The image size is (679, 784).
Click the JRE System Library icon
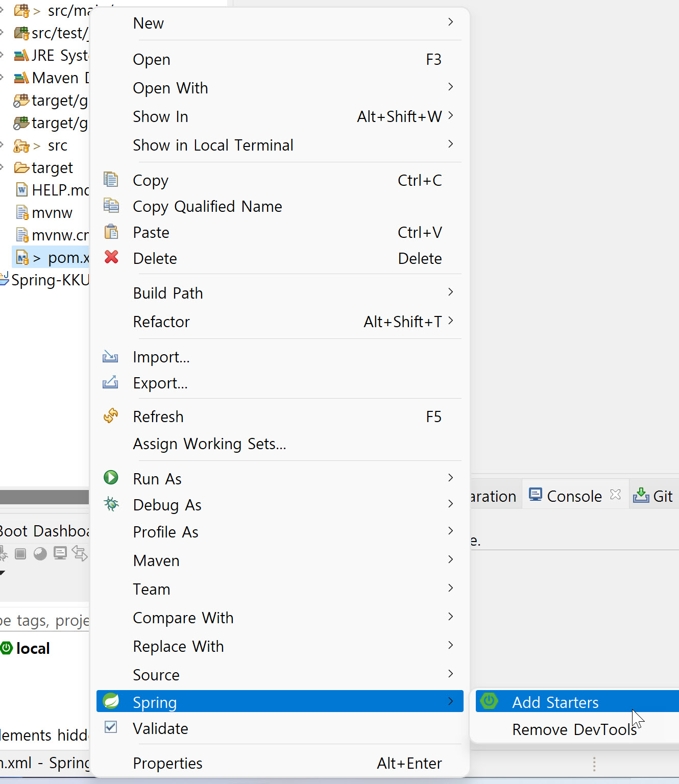pyautogui.click(x=21, y=55)
